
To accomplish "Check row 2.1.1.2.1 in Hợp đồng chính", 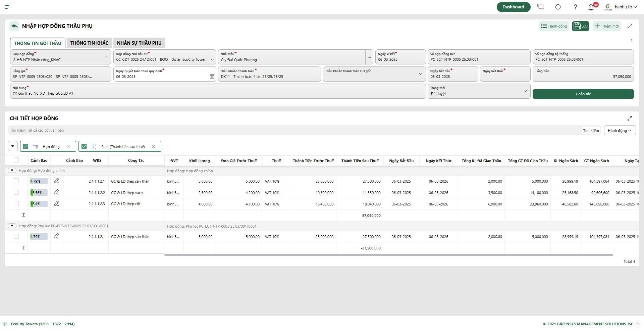I will tap(16, 181).
